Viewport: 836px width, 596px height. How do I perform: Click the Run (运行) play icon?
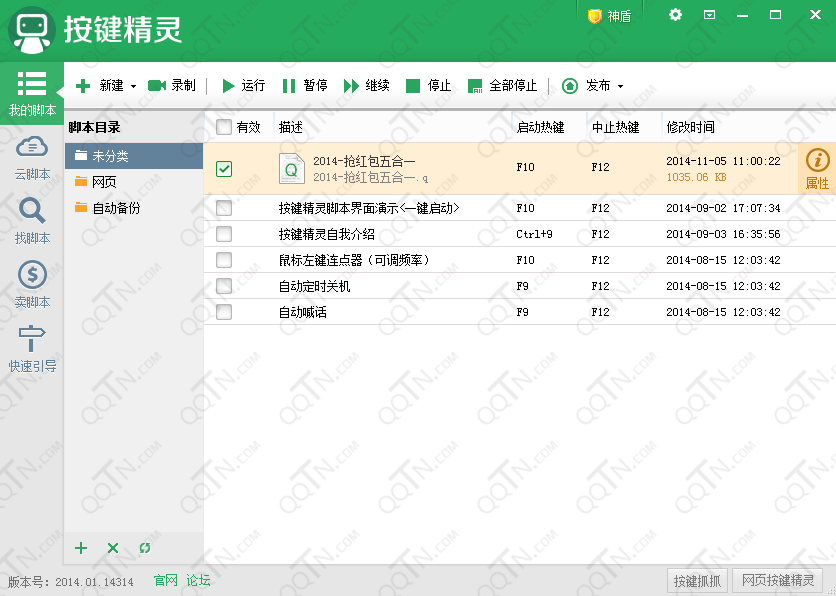[x=229, y=86]
